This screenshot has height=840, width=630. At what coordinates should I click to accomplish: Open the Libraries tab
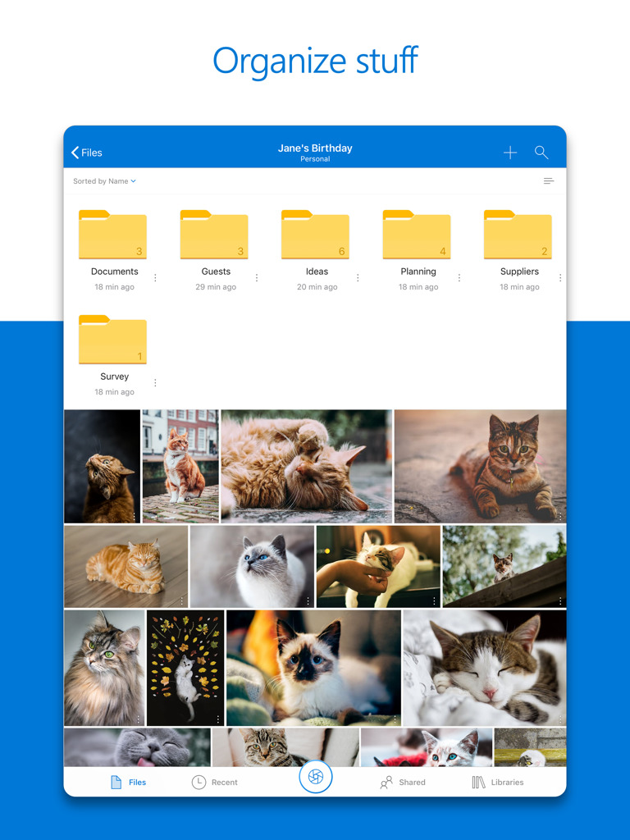click(497, 783)
